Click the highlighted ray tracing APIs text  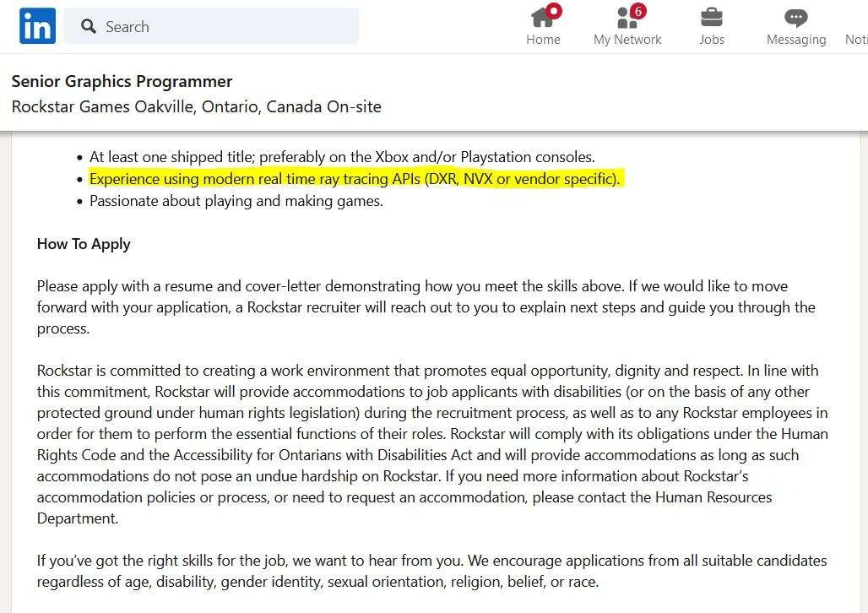355,179
